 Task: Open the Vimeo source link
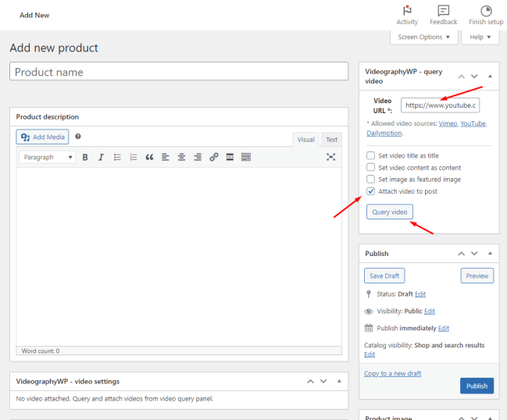(448, 123)
